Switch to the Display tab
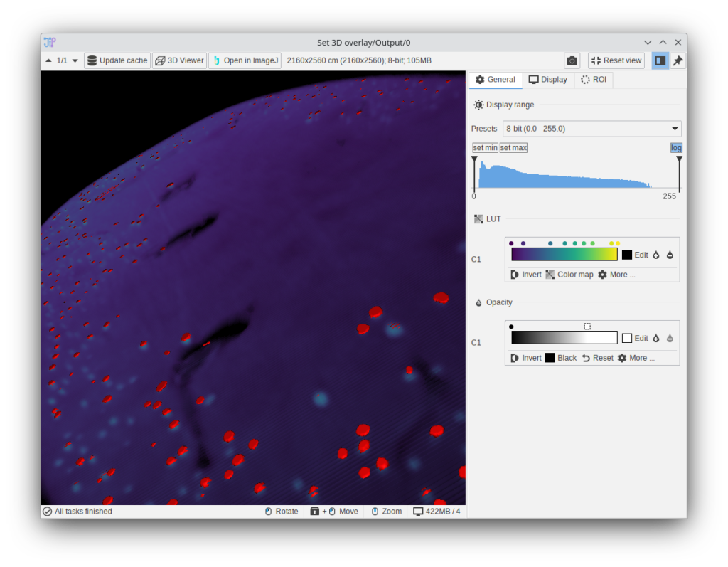 pyautogui.click(x=547, y=80)
